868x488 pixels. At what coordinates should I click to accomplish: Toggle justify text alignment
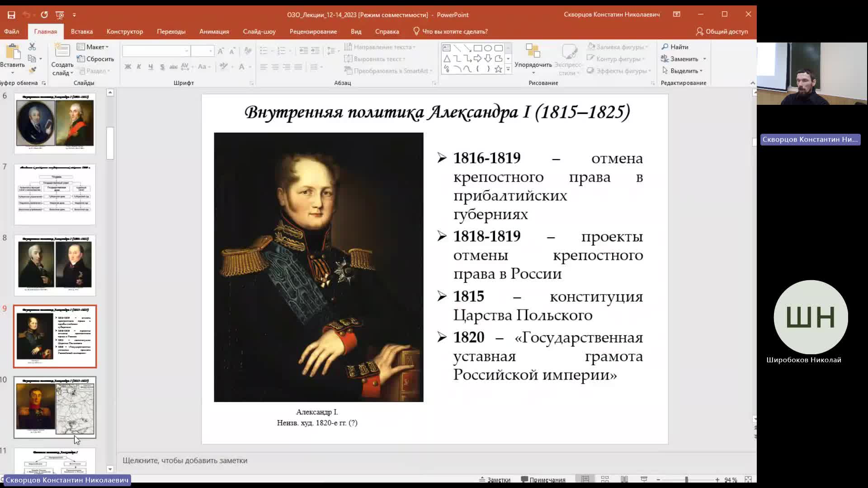click(298, 67)
